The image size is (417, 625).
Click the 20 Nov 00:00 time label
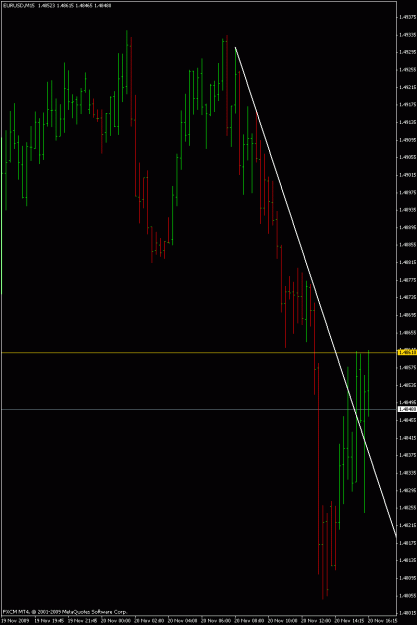tap(115, 621)
